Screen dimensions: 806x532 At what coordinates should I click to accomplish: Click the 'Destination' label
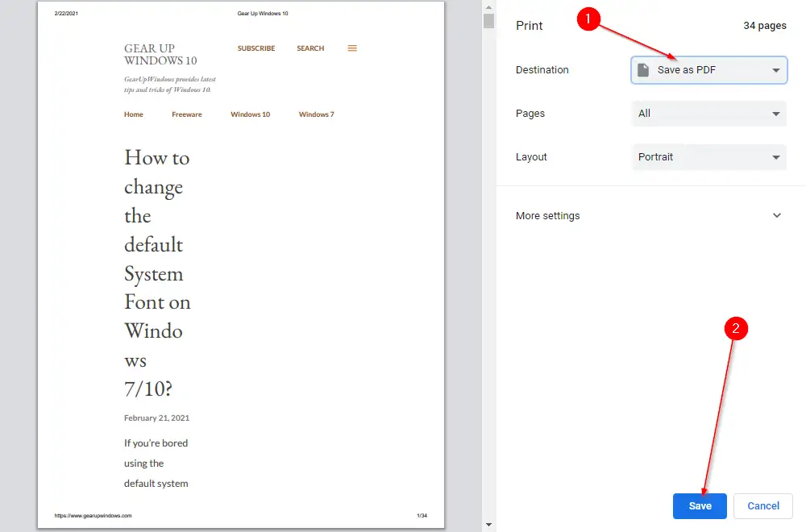(x=542, y=70)
